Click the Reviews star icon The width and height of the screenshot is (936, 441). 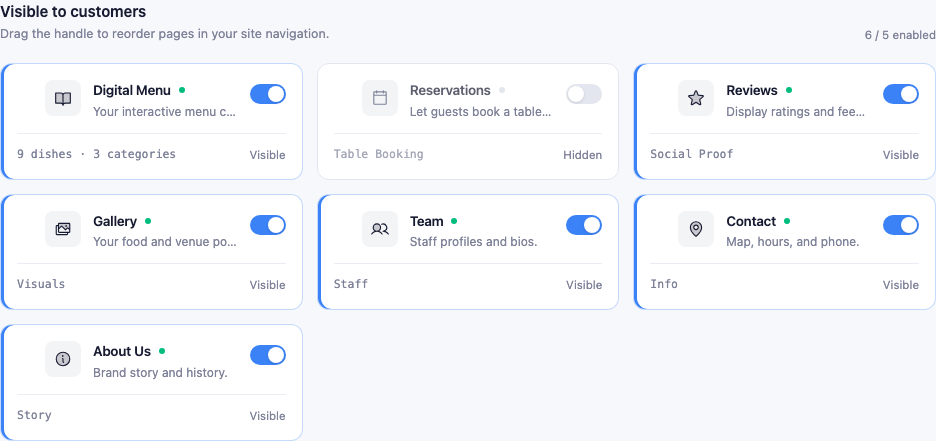pos(696,98)
